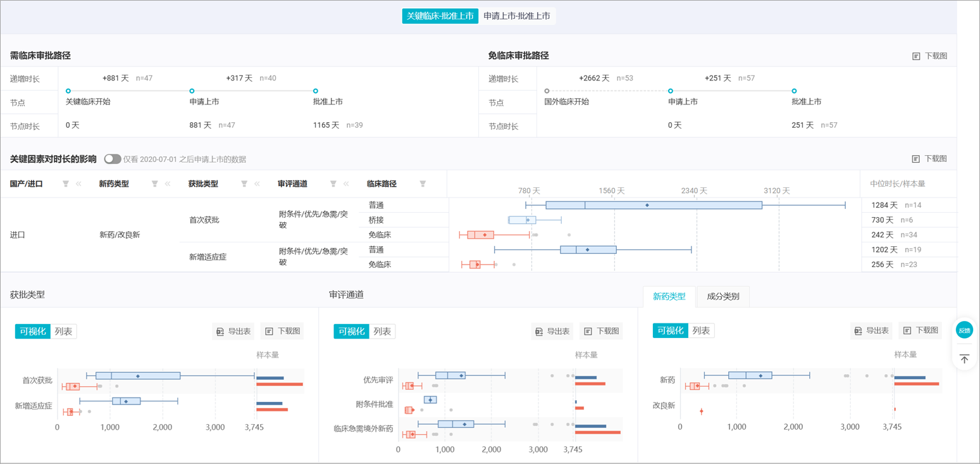Click the 1284 天 median value
Viewport: 980px width, 464px height.
(x=884, y=205)
